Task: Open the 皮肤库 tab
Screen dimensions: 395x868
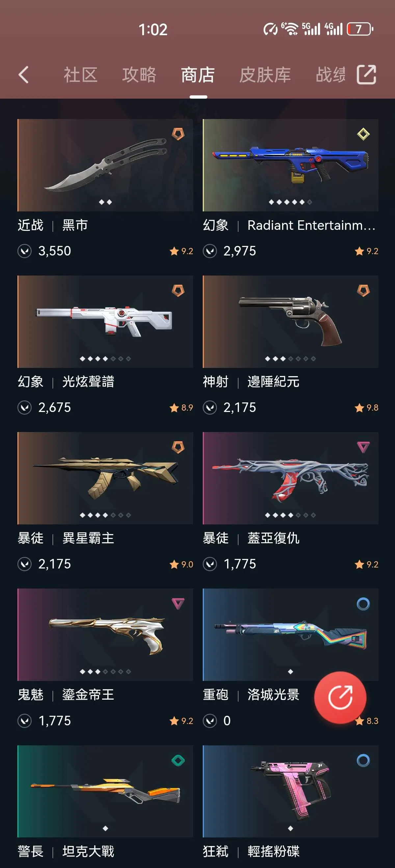Action: pyautogui.click(x=265, y=74)
